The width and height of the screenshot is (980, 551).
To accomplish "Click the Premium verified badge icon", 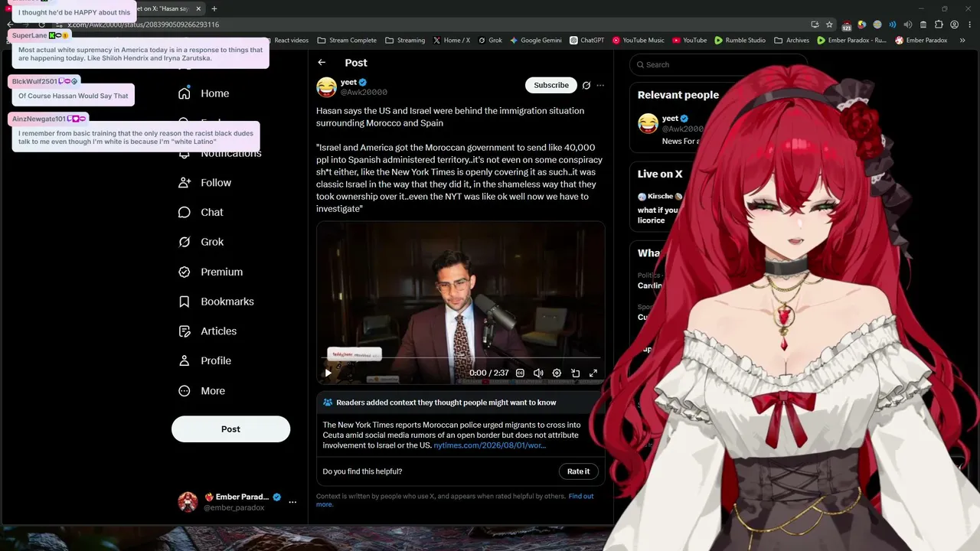I will click(x=184, y=272).
